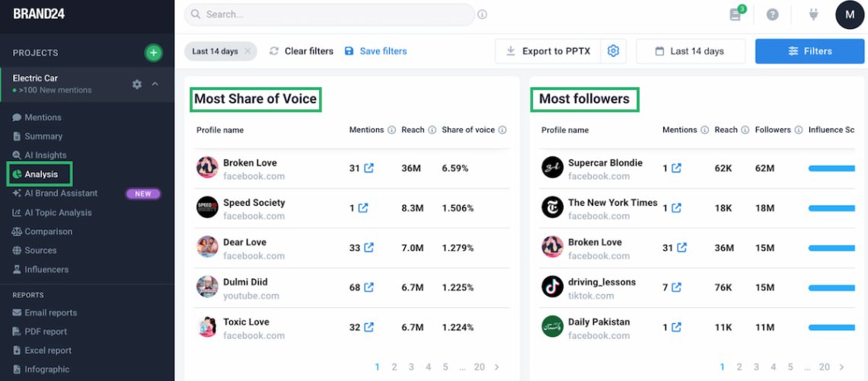
Task: Click Save filters
Action: (375, 51)
